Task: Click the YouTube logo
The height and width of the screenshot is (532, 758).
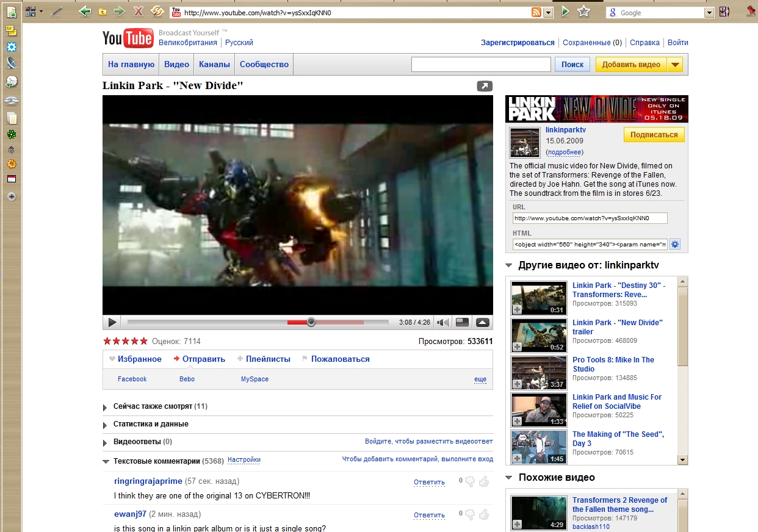Action: [x=128, y=38]
